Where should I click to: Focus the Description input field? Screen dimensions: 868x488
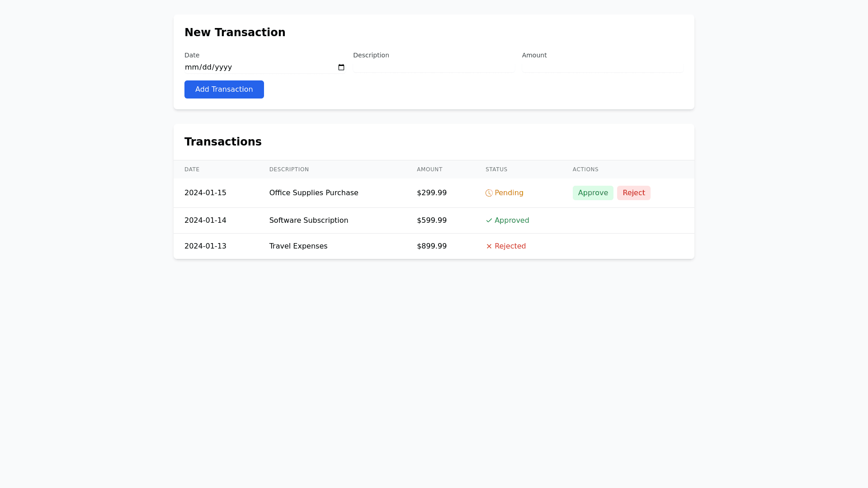434,67
